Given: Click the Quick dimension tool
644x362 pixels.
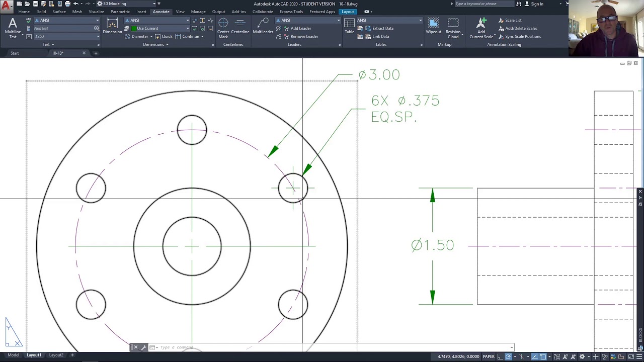Looking at the screenshot, I should pos(164,36).
